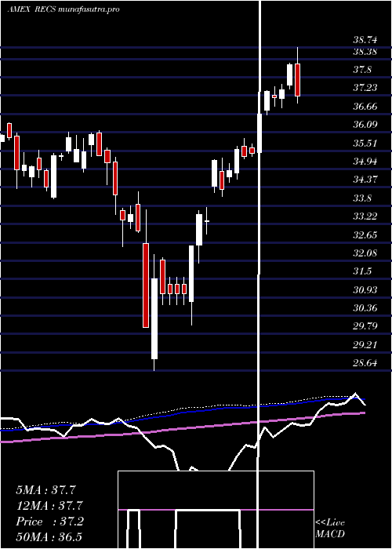
Task: Click the tall white candle at the 28.64 low
Action: 154,318
